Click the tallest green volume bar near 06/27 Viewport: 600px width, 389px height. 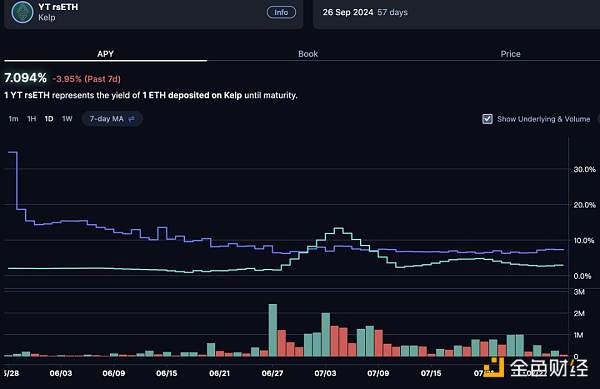(273, 330)
